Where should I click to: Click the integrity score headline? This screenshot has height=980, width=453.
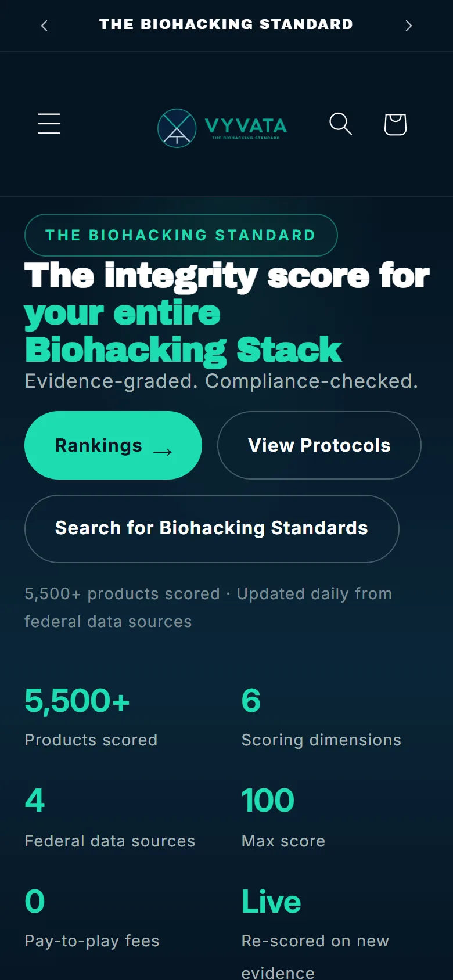(227, 314)
